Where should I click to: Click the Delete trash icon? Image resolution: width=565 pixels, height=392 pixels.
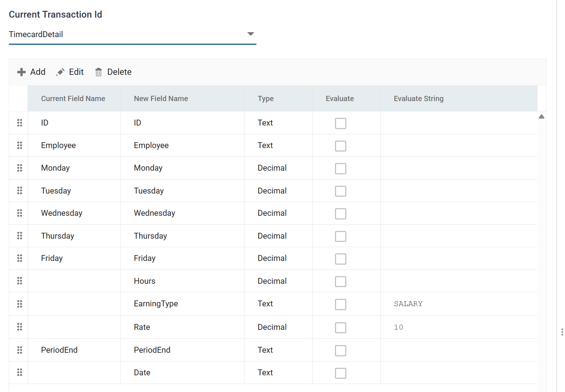pyautogui.click(x=98, y=72)
